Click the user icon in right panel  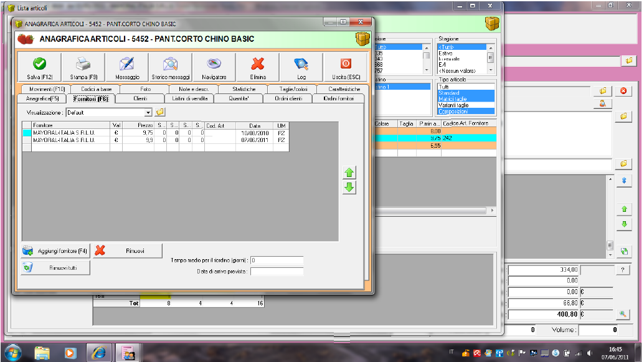click(x=602, y=103)
